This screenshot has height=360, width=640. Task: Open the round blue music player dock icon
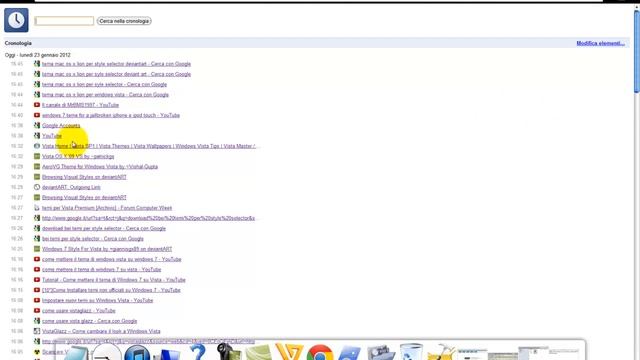(x=137, y=352)
